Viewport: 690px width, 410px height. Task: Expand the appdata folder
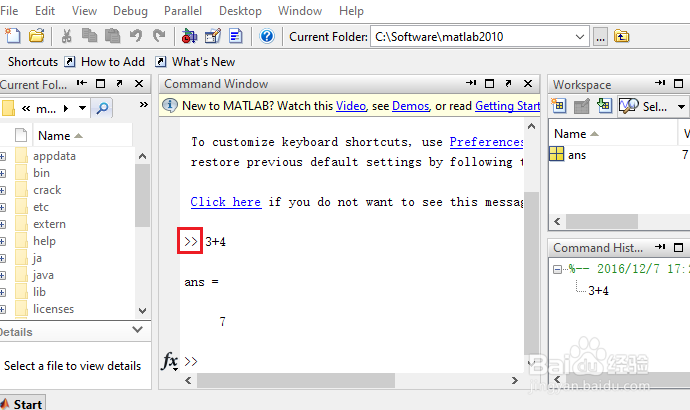click(3, 156)
